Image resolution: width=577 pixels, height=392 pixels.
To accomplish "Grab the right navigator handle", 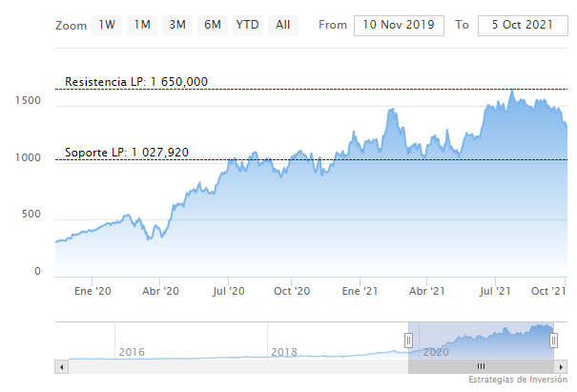I will pos(554,340).
